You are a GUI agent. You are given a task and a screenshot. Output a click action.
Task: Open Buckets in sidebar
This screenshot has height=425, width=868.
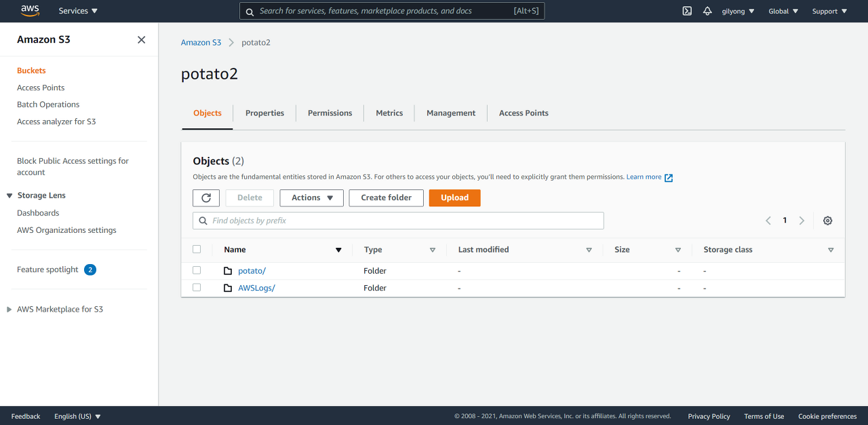click(x=31, y=71)
